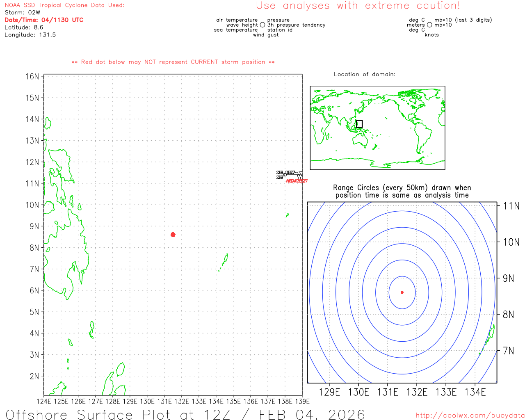525x420 pixels.
Task: Click the example legend circle beside mb*10
Action: pyautogui.click(x=429, y=25)
